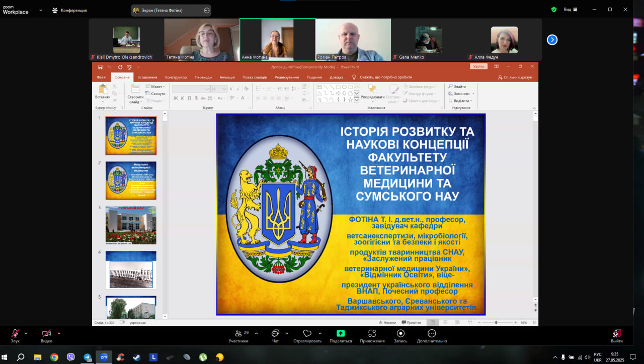Click the save icon in PowerPoint title bar
The width and height of the screenshot is (644, 364).
[x=100, y=67]
